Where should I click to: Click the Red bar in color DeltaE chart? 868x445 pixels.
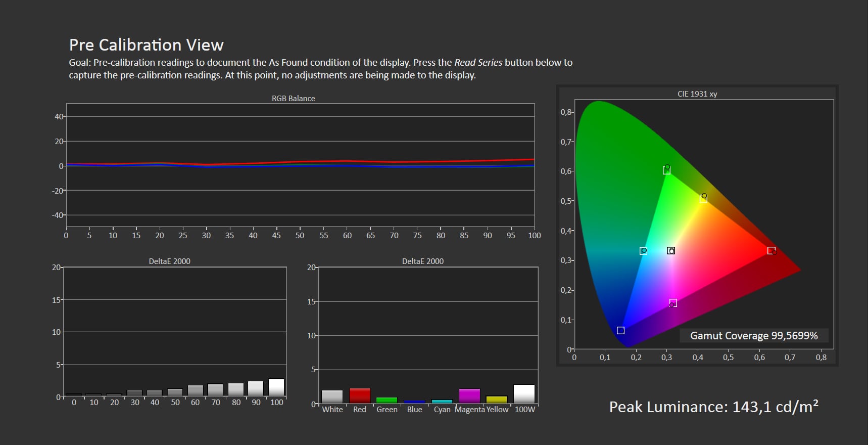[x=360, y=395]
